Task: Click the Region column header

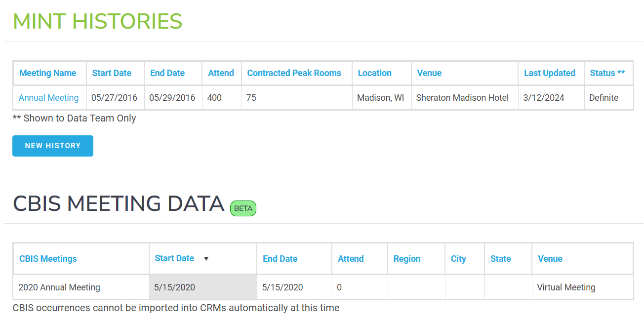Action: coord(407,259)
